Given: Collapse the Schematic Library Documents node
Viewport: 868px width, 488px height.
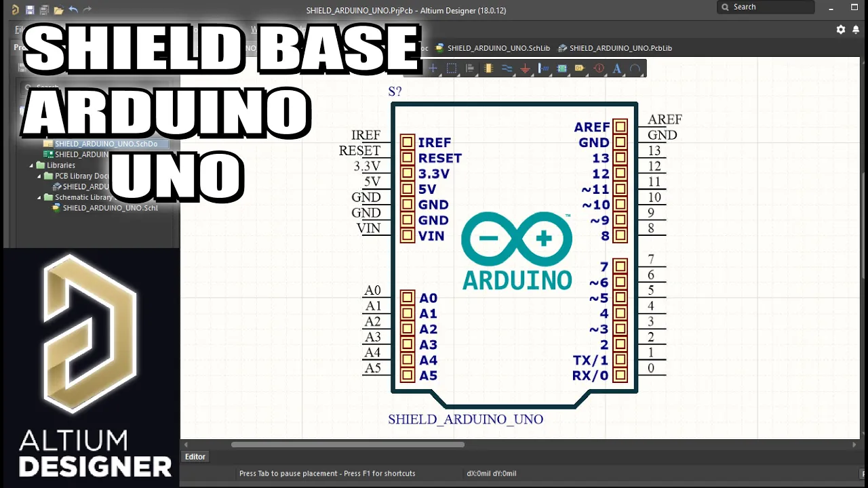Looking at the screenshot, I should pyautogui.click(x=39, y=198).
